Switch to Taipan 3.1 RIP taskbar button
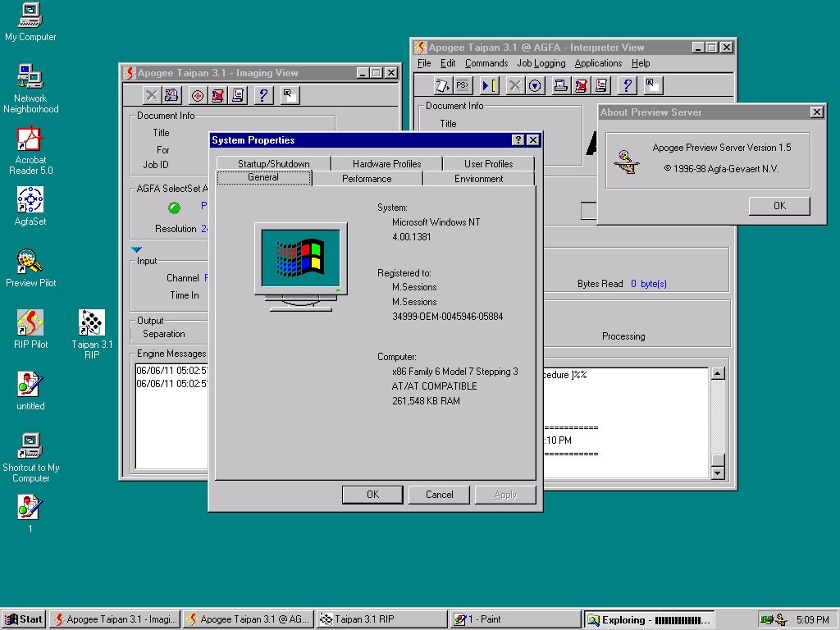Image resolution: width=840 pixels, height=630 pixels. (382, 619)
